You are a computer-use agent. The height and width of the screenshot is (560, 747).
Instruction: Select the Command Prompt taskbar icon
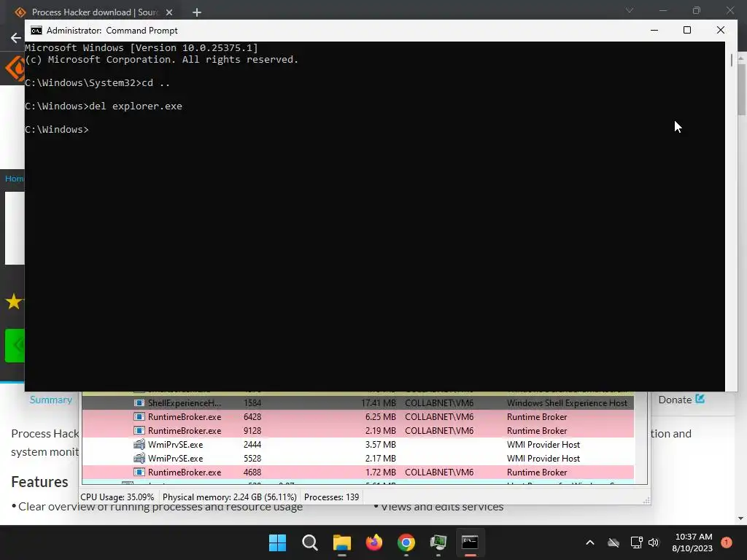click(x=470, y=542)
